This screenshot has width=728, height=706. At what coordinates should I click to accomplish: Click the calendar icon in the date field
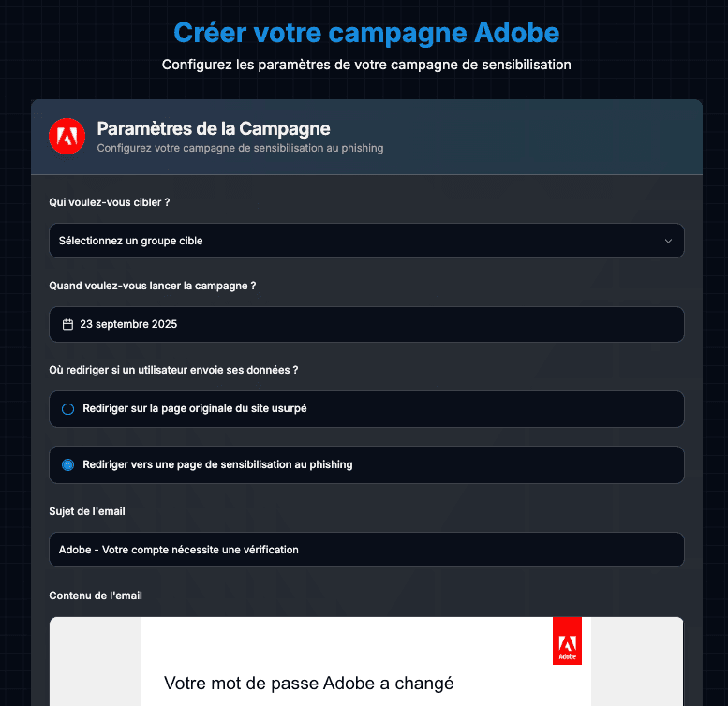coord(67,325)
